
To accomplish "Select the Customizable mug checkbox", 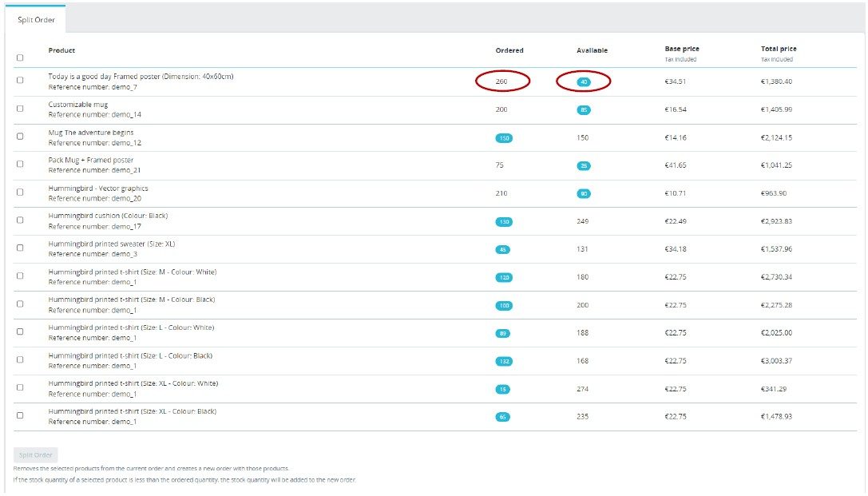I will pos(20,109).
